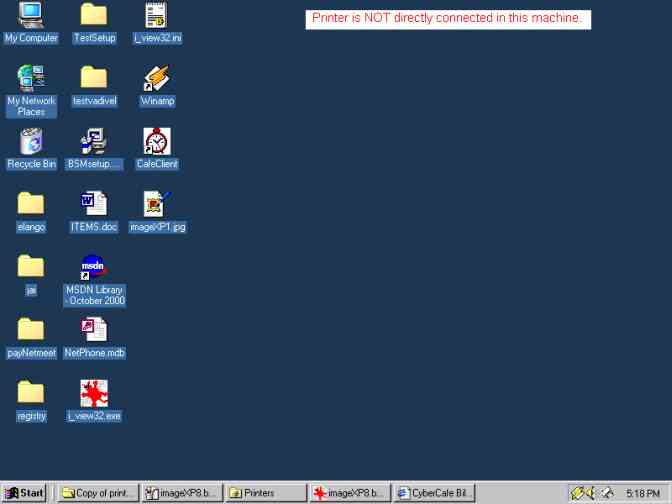672x504 pixels.
Task: Open the My Computer desktop icon
Action: coord(31,16)
